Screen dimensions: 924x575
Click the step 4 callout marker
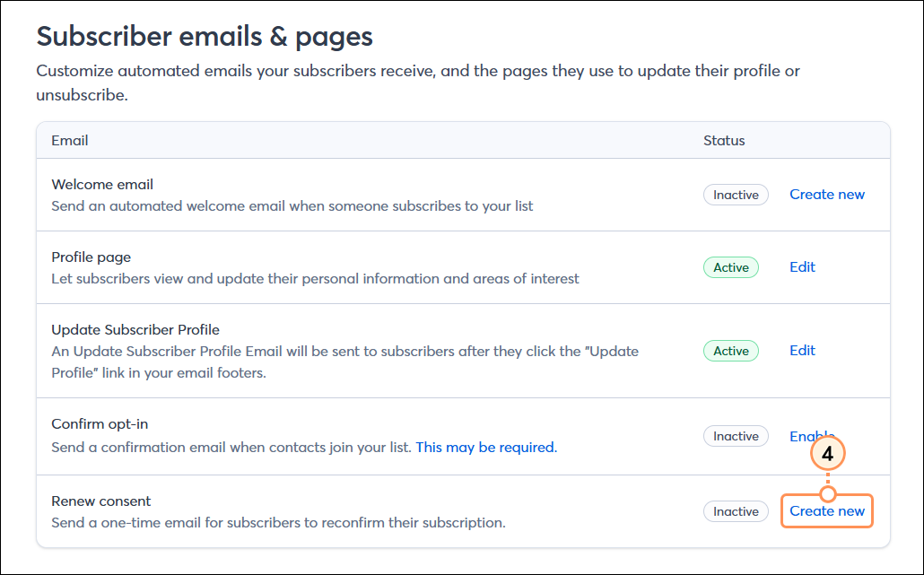826,453
